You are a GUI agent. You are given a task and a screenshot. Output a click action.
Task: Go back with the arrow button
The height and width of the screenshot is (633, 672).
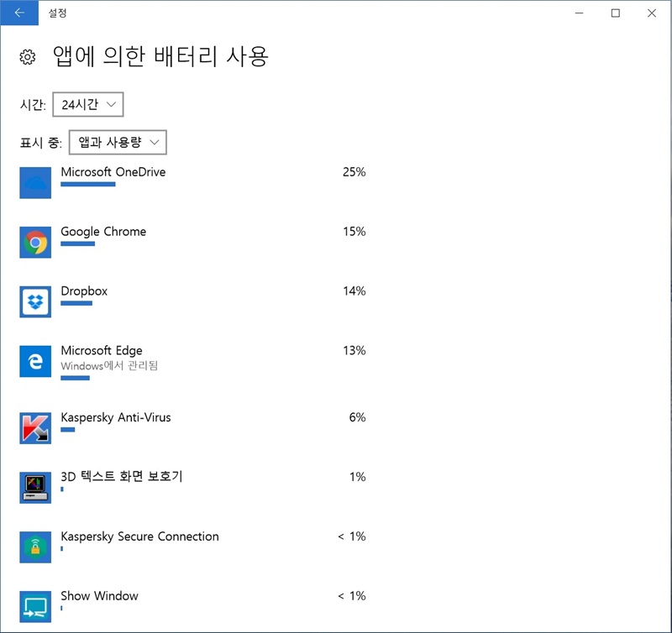[x=19, y=13]
